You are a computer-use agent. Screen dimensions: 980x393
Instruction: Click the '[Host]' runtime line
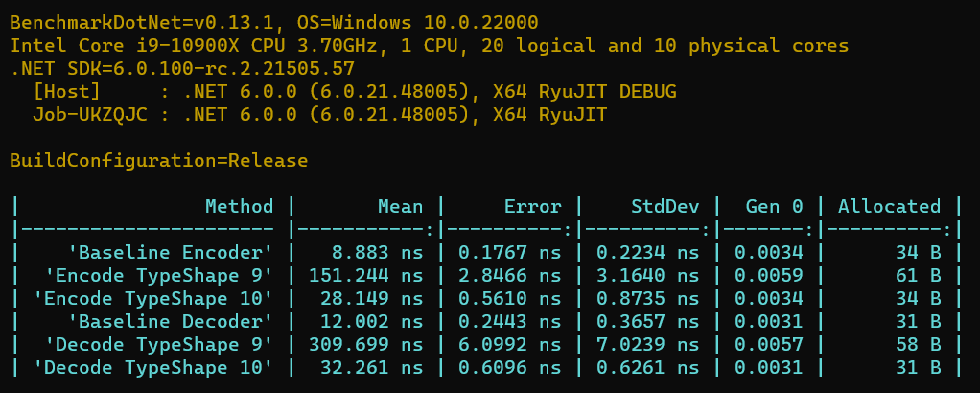tap(355, 92)
